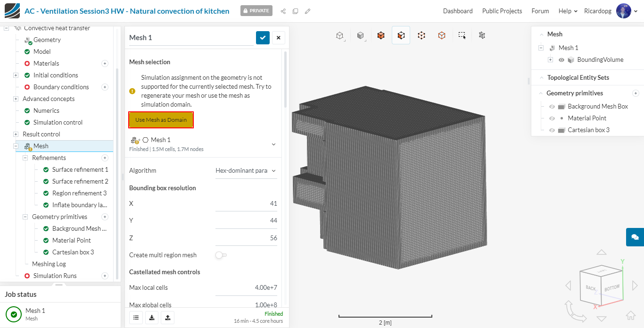Close the Mesh 1 settings panel
This screenshot has height=328, width=644.
278,38
